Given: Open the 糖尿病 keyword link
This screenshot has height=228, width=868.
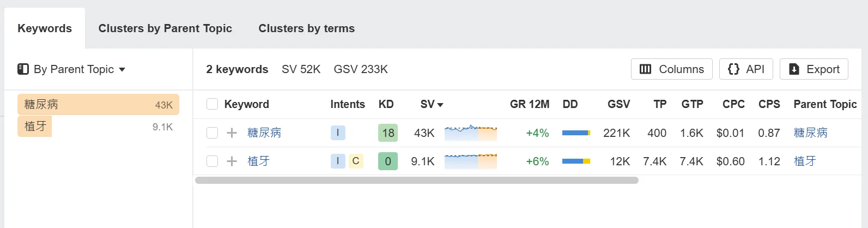Looking at the screenshot, I should pyautogui.click(x=264, y=133).
